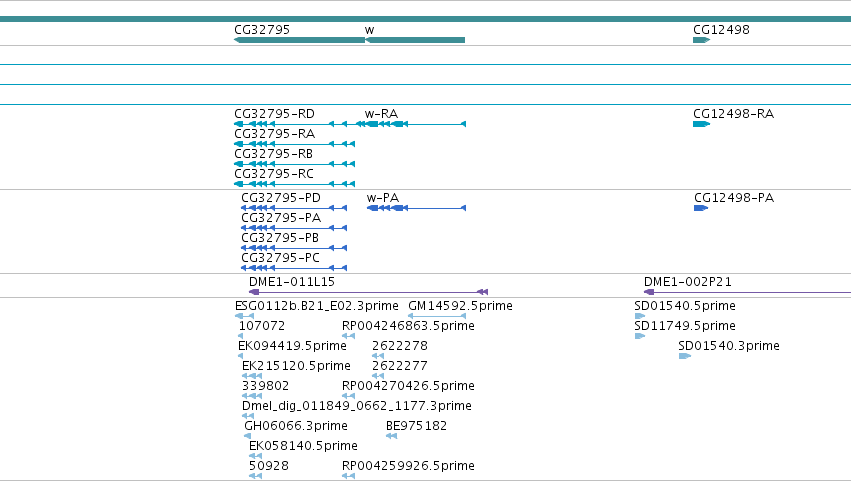Open the CG32795-PA protein label
851x481 pixels.
pos(281,218)
